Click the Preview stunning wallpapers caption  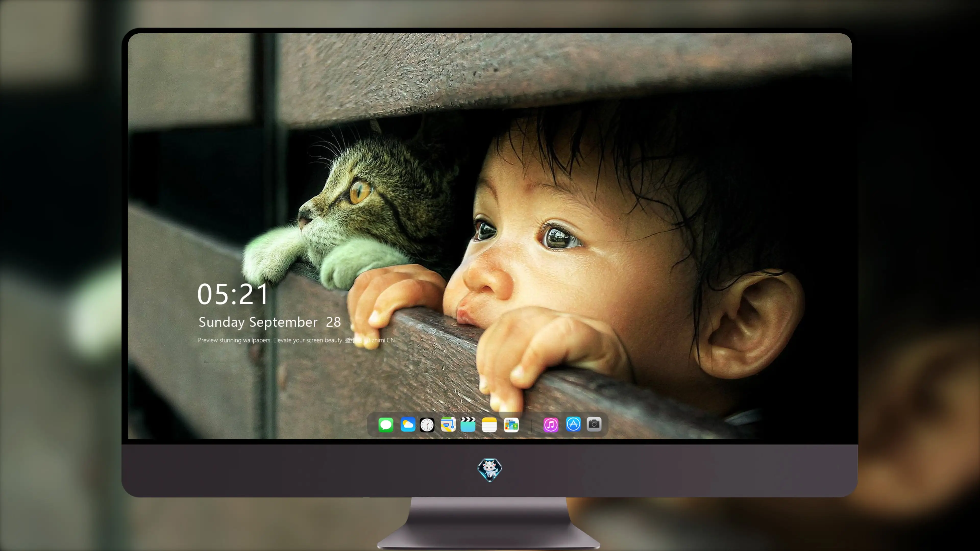pos(296,340)
